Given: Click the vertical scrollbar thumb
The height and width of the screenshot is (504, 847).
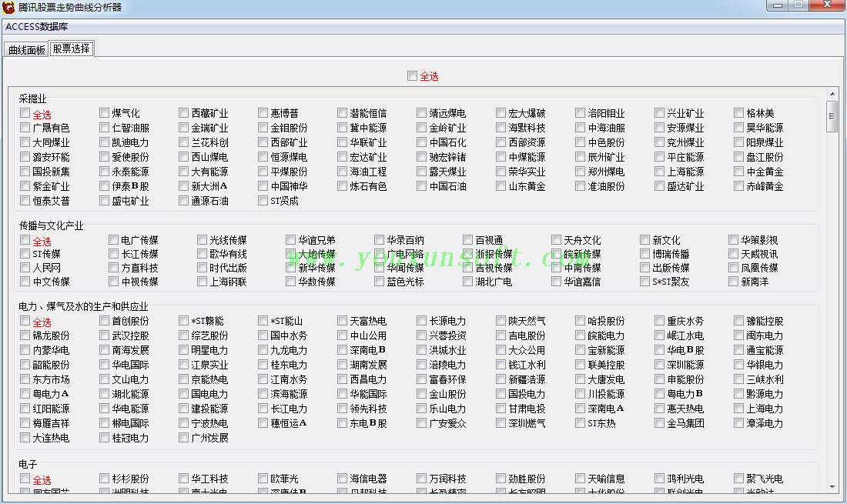Looking at the screenshot, I should 832,115.
